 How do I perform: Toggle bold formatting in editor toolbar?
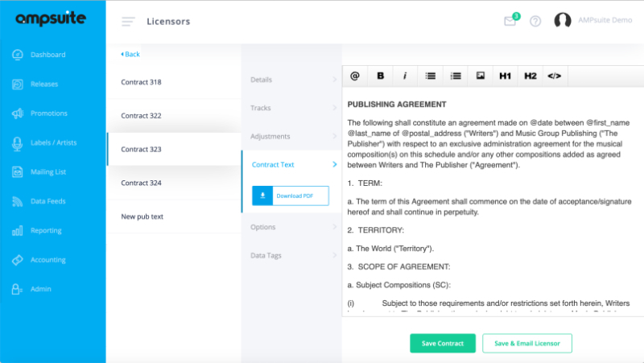pyautogui.click(x=380, y=76)
